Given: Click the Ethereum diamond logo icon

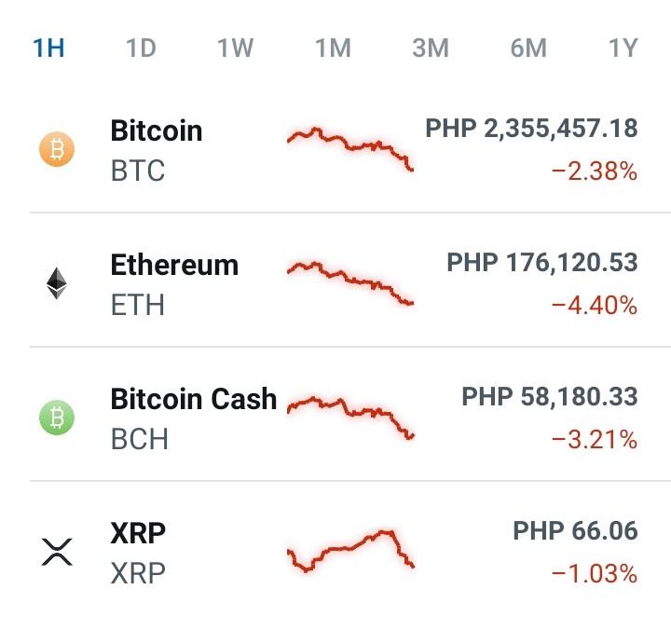Looking at the screenshot, I should (57, 283).
